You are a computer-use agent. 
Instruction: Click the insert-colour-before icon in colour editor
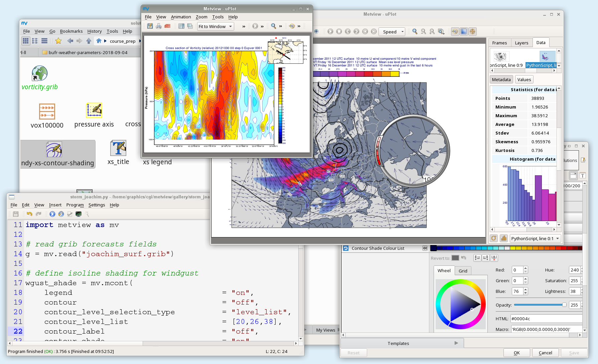pyautogui.click(x=477, y=258)
